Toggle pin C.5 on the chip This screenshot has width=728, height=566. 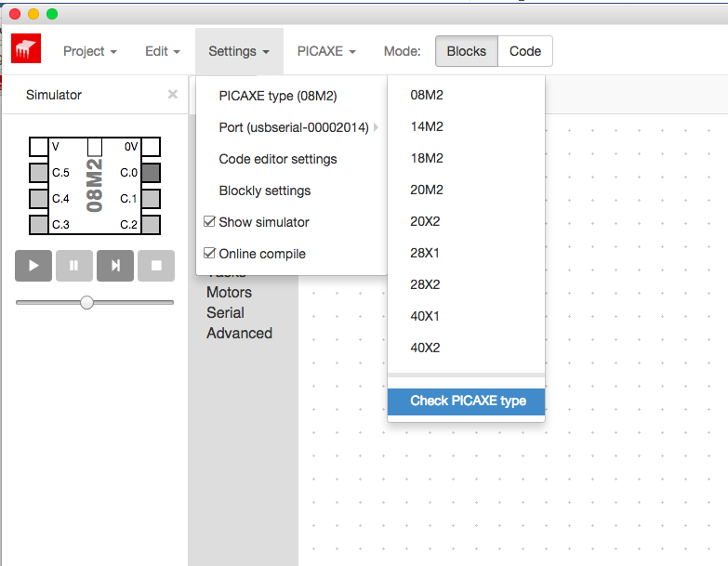(x=38, y=173)
